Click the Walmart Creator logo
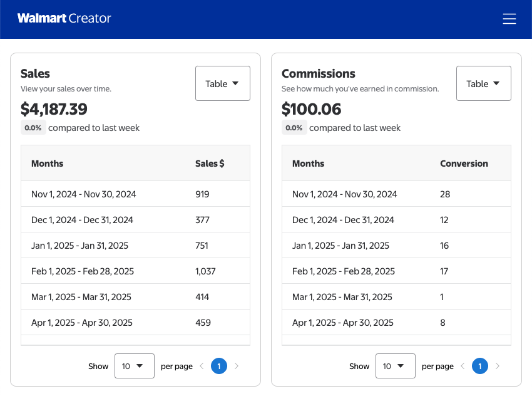The image size is (532, 396). [64, 19]
